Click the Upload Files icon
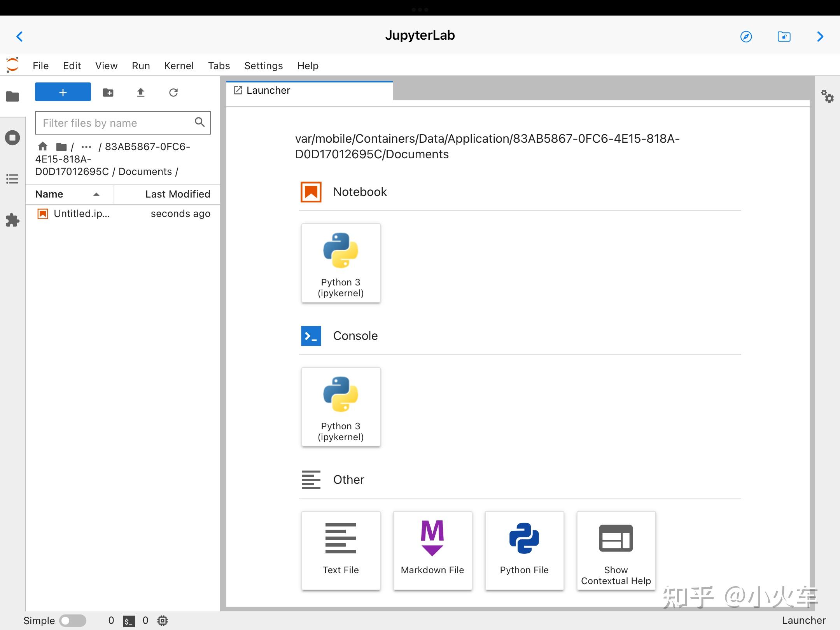 point(141,93)
